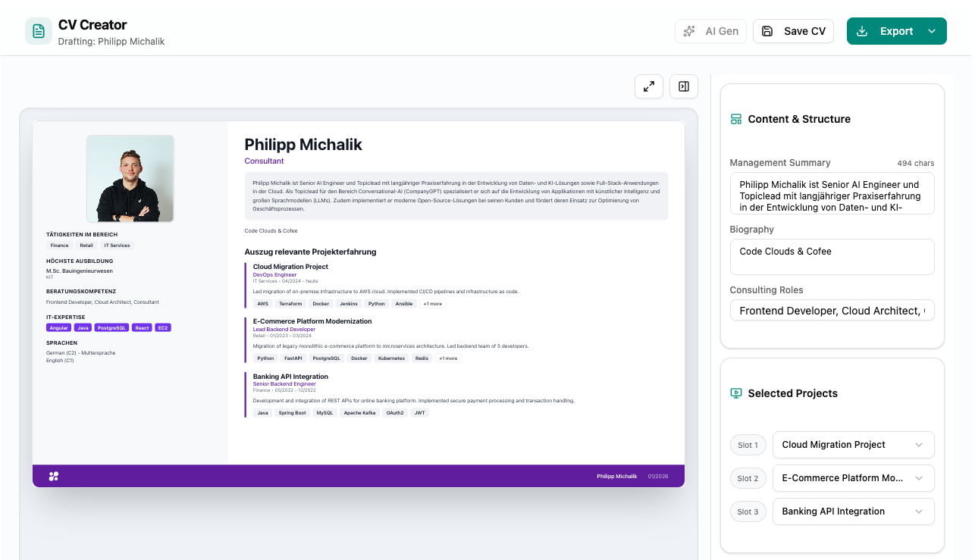The height and width of the screenshot is (560, 975).
Task: Open the Slot 1 project dropdown
Action: pos(853,445)
